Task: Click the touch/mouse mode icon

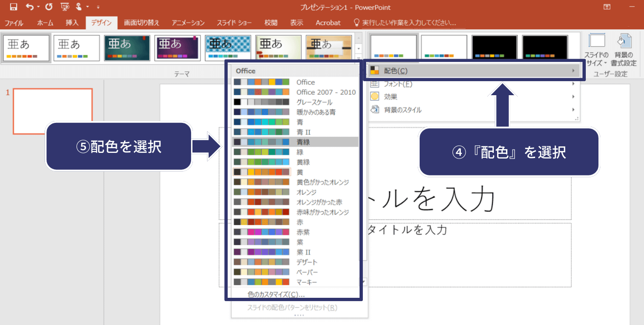Action: point(78,7)
